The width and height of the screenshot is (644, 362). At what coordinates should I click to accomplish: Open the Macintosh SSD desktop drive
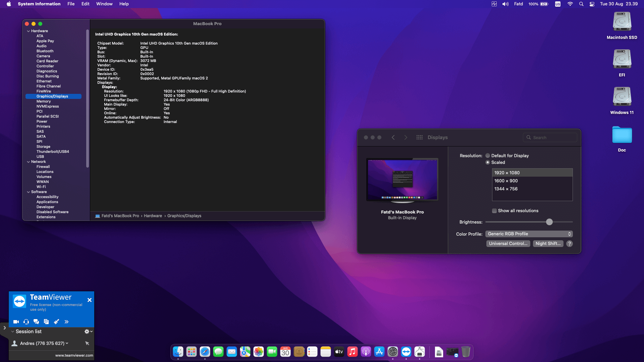(622, 22)
